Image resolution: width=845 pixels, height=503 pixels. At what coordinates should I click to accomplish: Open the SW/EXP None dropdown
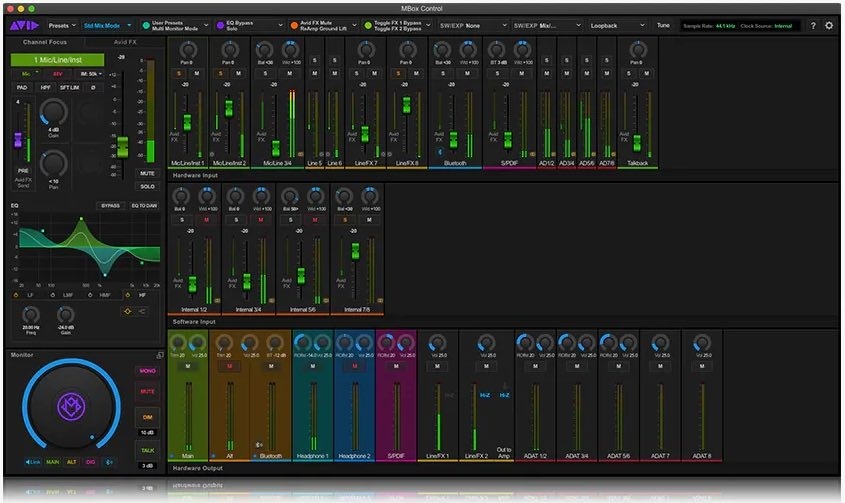tap(472, 25)
